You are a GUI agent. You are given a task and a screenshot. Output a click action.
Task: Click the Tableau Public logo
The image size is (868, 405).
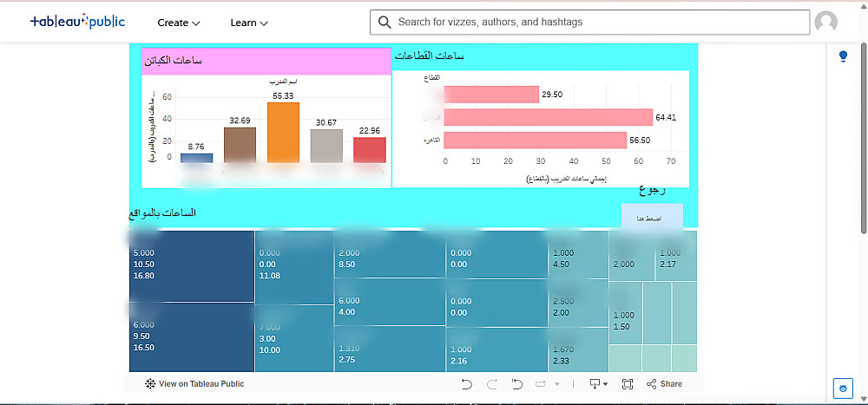pyautogui.click(x=77, y=23)
